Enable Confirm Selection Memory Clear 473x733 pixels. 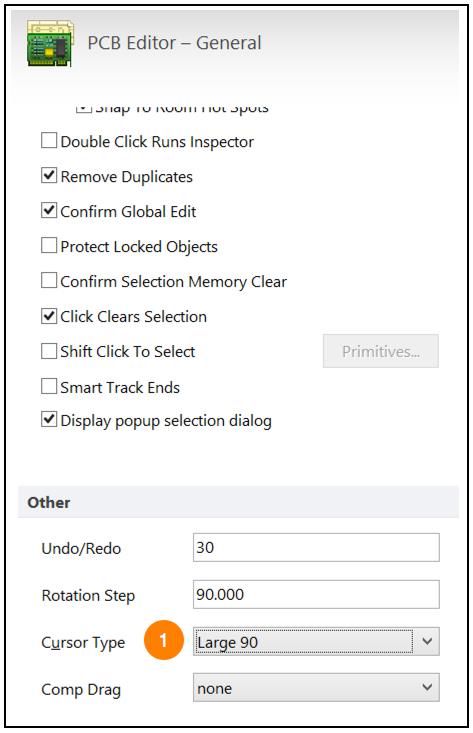click(49, 280)
